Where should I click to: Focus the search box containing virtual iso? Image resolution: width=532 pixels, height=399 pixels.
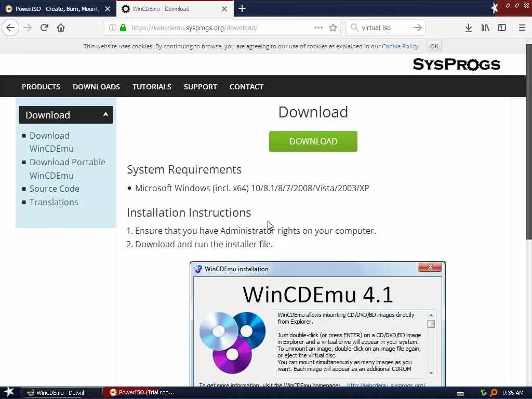pos(385,28)
